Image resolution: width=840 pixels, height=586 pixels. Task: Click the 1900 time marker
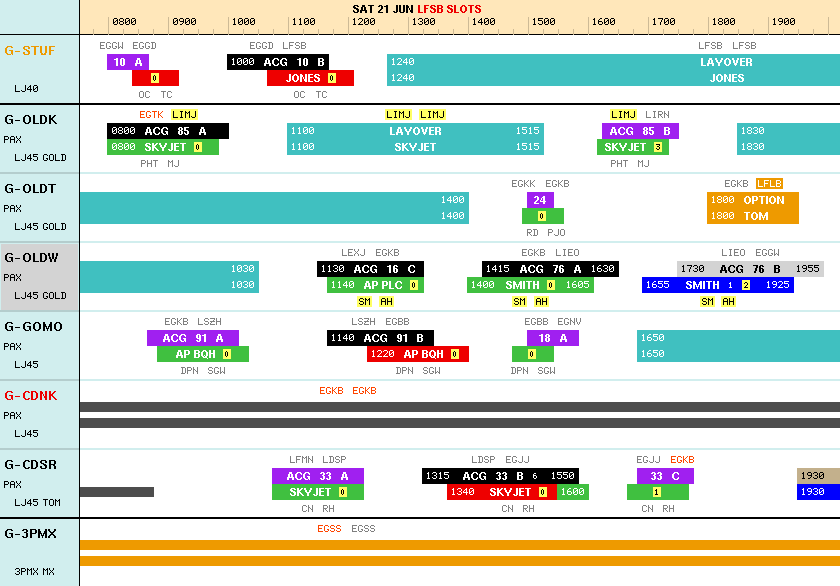(784, 22)
